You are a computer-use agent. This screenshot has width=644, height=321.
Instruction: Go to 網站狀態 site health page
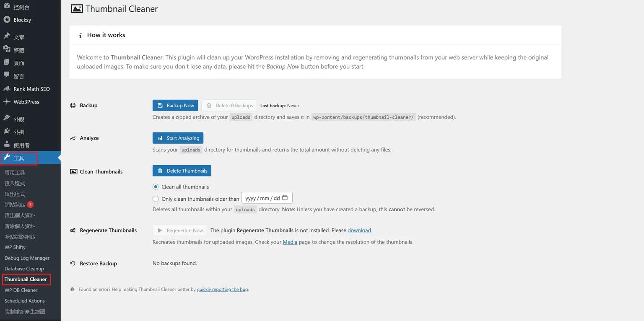15,205
